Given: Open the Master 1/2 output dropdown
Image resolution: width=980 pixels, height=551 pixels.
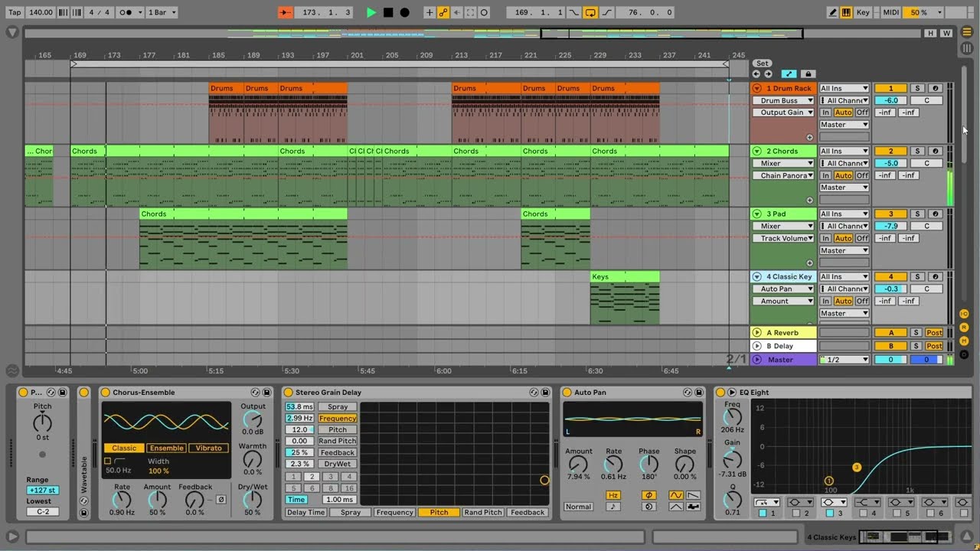Looking at the screenshot, I should pyautogui.click(x=844, y=360).
